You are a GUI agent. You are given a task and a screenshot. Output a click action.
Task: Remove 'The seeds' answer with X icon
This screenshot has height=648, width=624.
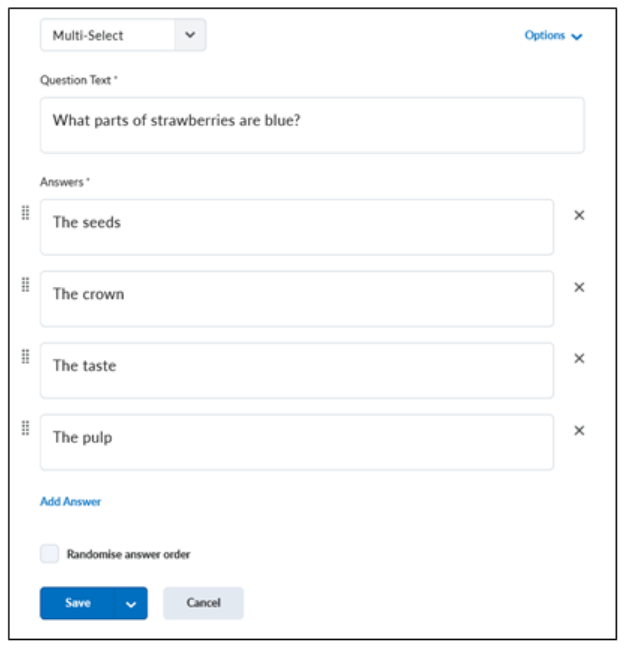579,215
